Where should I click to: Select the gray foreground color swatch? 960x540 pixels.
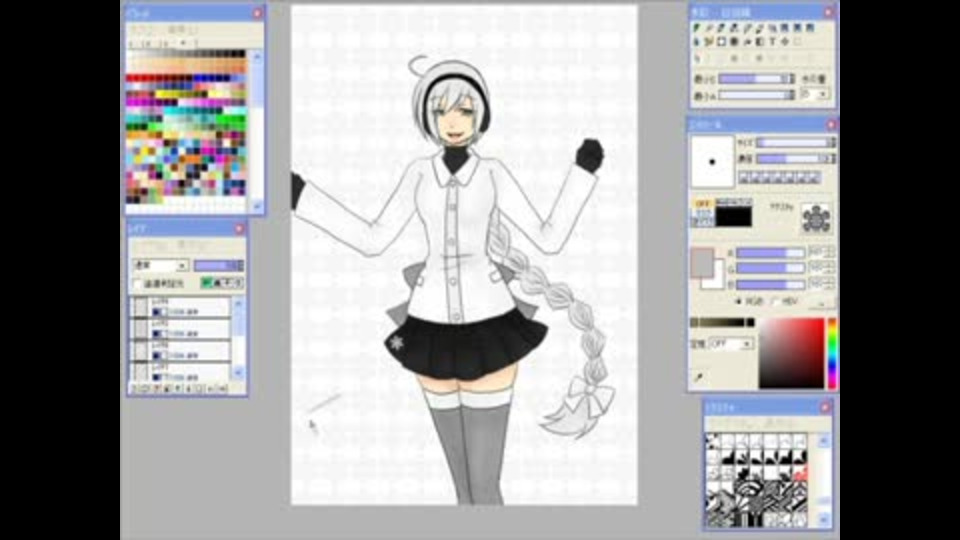tap(702, 263)
